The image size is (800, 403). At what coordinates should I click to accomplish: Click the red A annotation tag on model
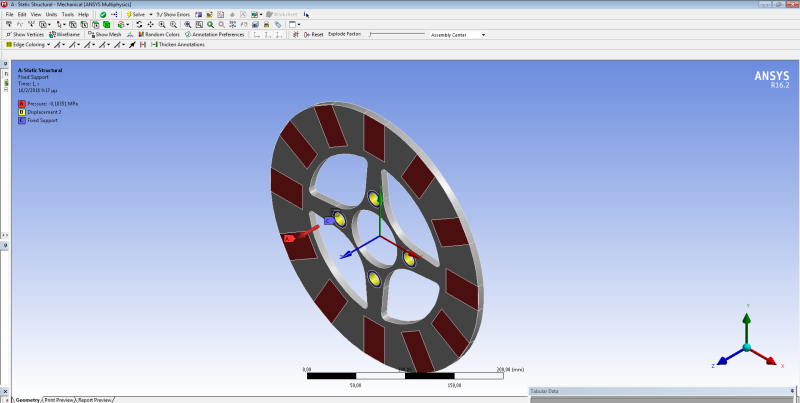tap(289, 238)
